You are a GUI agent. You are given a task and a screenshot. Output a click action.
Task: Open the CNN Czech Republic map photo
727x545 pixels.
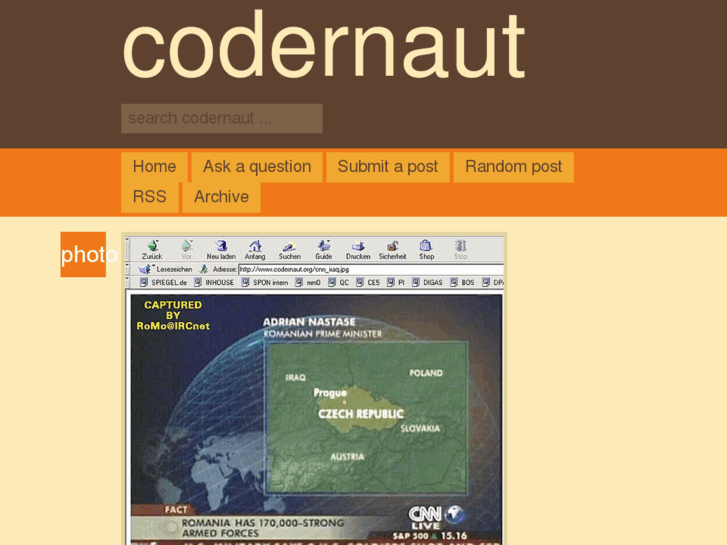pos(314,390)
